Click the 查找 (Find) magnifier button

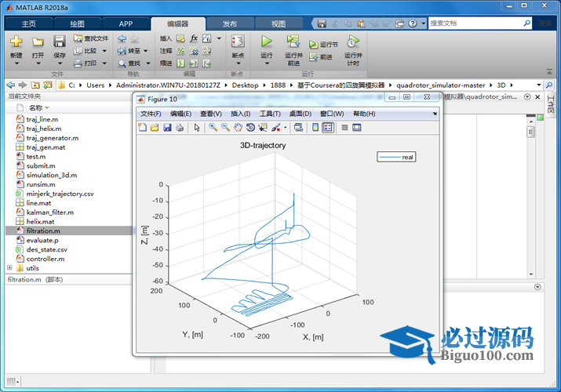pos(129,64)
